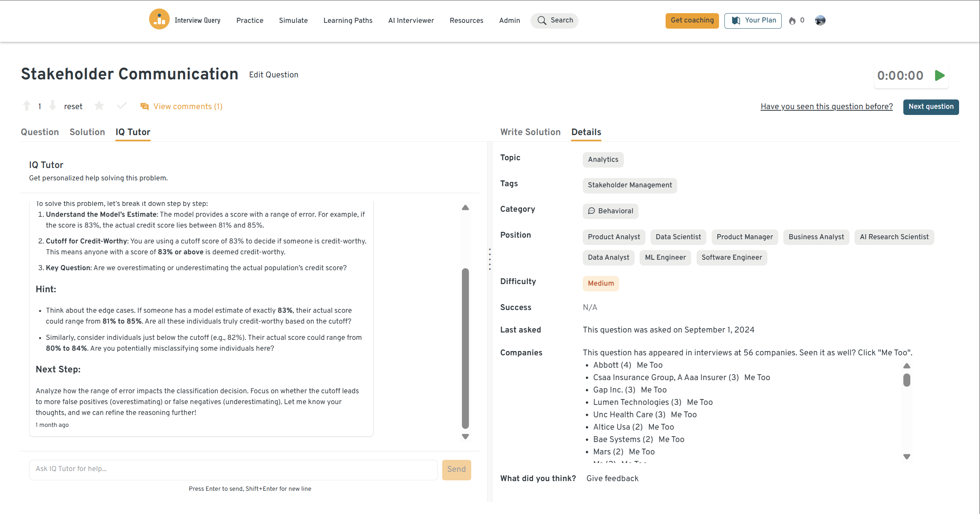Click the View comments speech bubble icon

[x=144, y=106]
